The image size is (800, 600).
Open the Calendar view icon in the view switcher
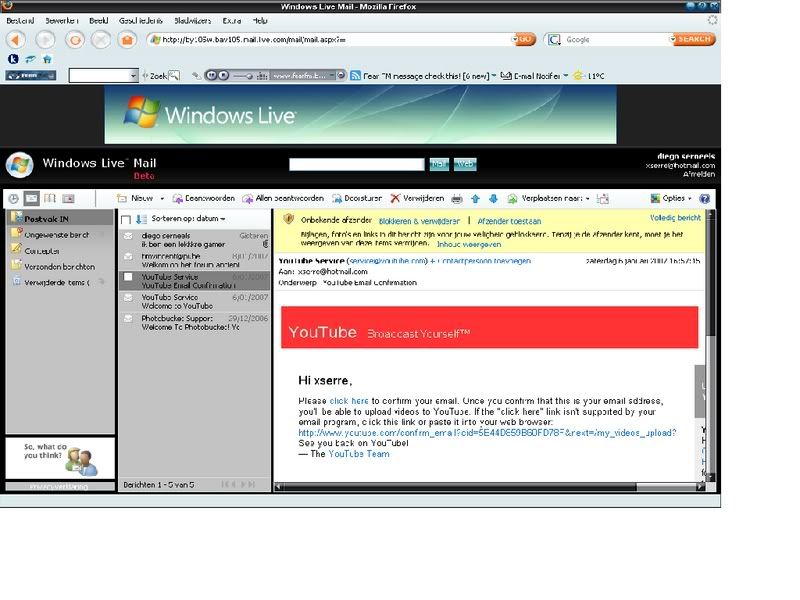pyautogui.click(x=68, y=198)
